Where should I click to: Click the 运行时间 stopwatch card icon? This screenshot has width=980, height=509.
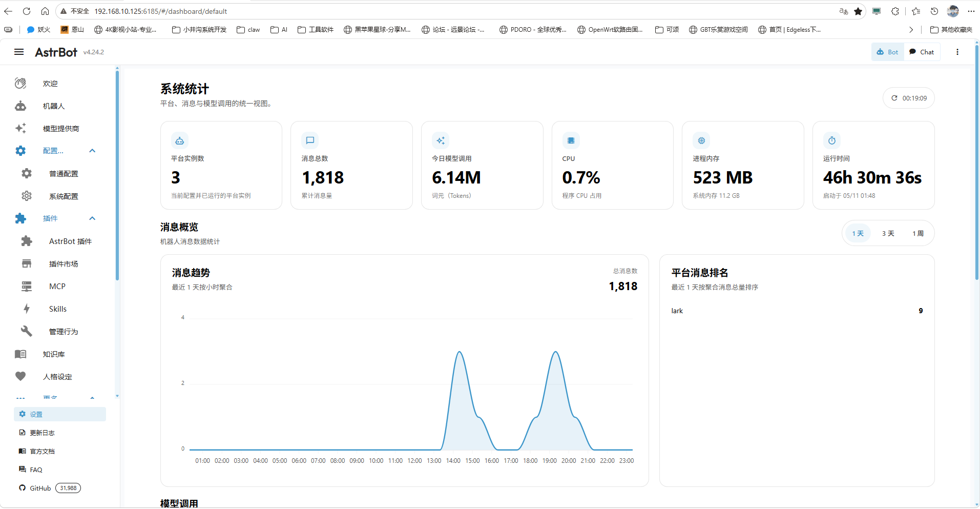[832, 140]
